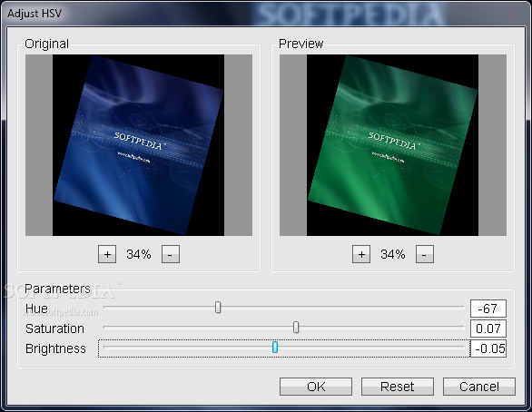Select the Brightness value field showing -0.05
Viewport: 532px width, 412px height.
[x=488, y=348]
